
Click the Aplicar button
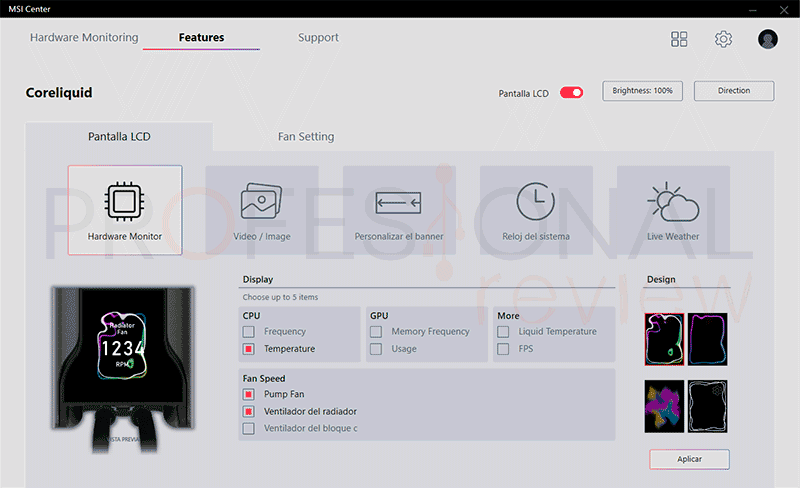click(x=689, y=459)
